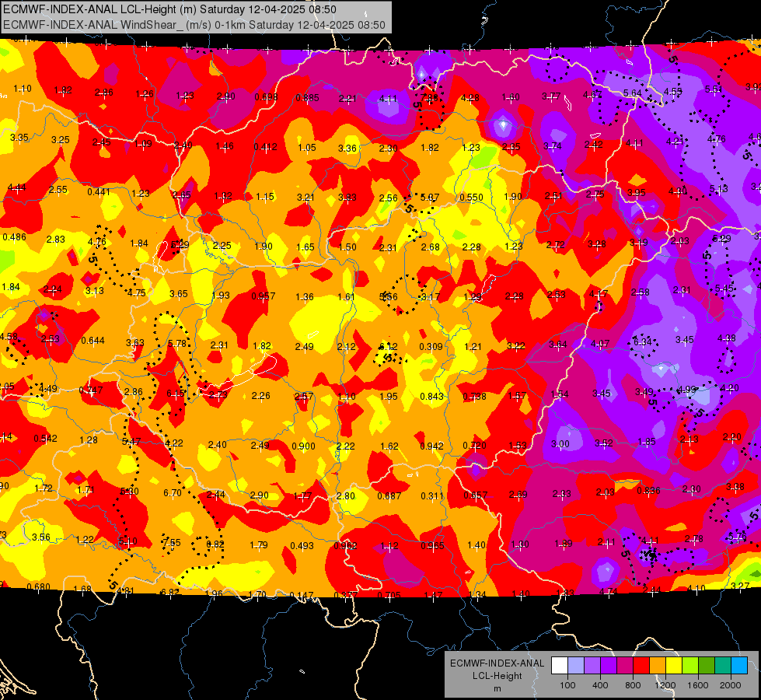Viewport: 761px width, 700px height.
Task: Click the sky blue legend swatch
Action: tap(740, 666)
